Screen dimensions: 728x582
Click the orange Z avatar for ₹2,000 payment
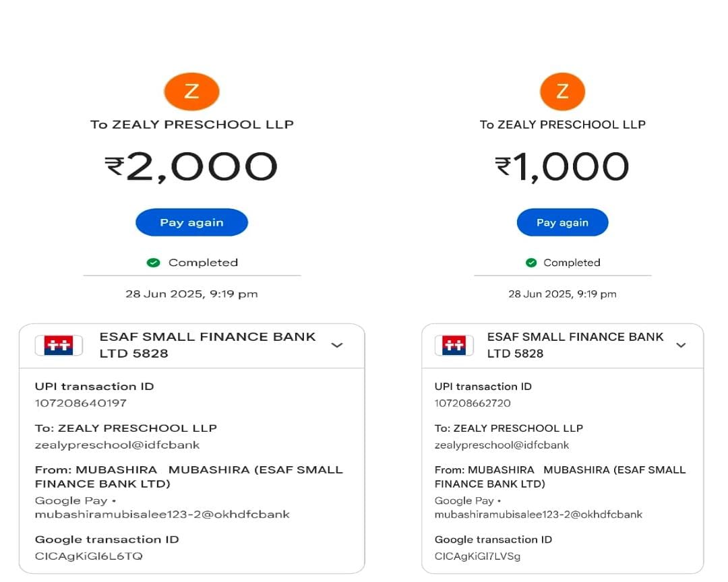tap(191, 92)
